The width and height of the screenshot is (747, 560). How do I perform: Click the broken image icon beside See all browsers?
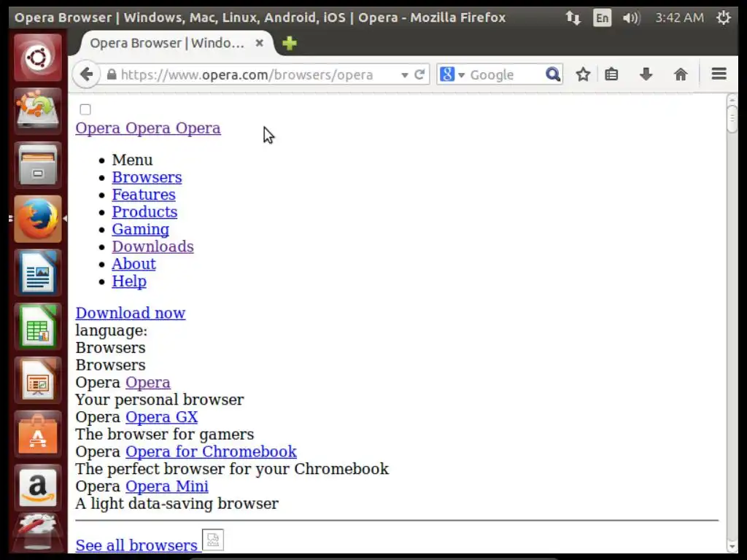pyautogui.click(x=213, y=540)
